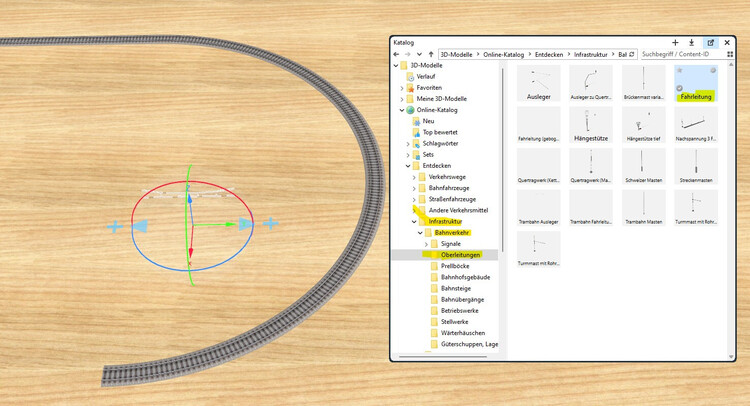Screen dimensions: 750x406
Task: Choose the Trambahn Masten thumbnail
Action: pos(644,208)
